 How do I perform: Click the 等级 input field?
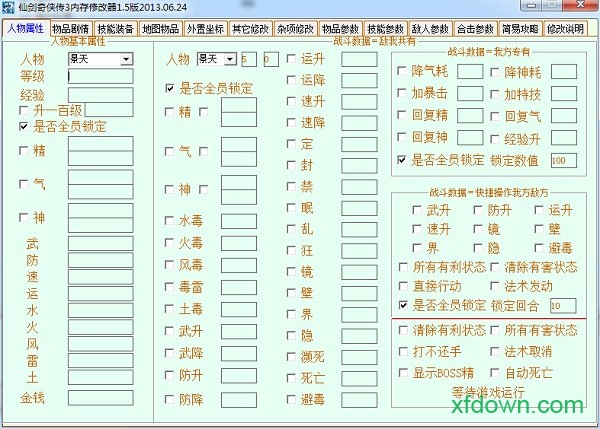[x=101, y=76]
